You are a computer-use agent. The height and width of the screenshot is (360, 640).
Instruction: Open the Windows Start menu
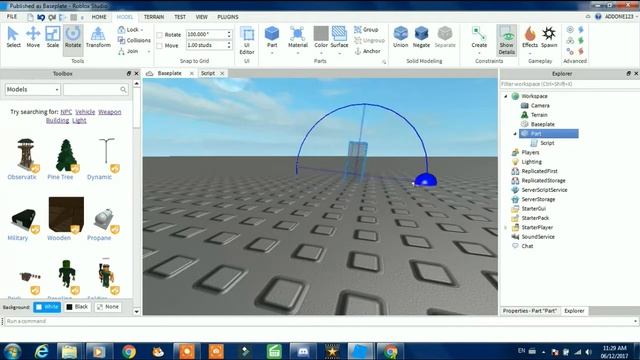13,351
